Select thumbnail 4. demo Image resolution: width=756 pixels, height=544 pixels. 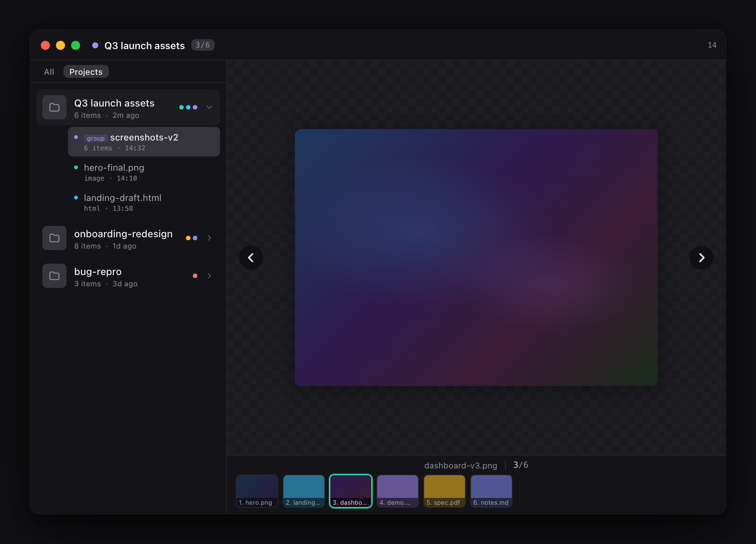398,491
